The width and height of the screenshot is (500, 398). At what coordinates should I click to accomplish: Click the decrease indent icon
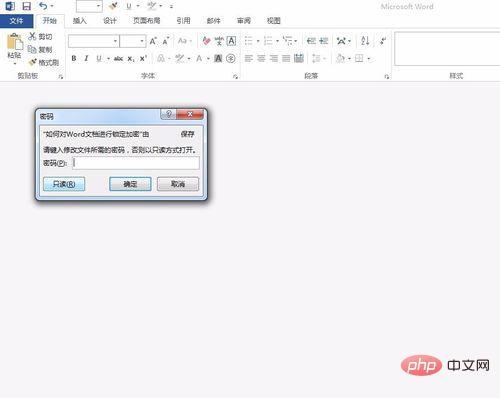tap(311, 41)
